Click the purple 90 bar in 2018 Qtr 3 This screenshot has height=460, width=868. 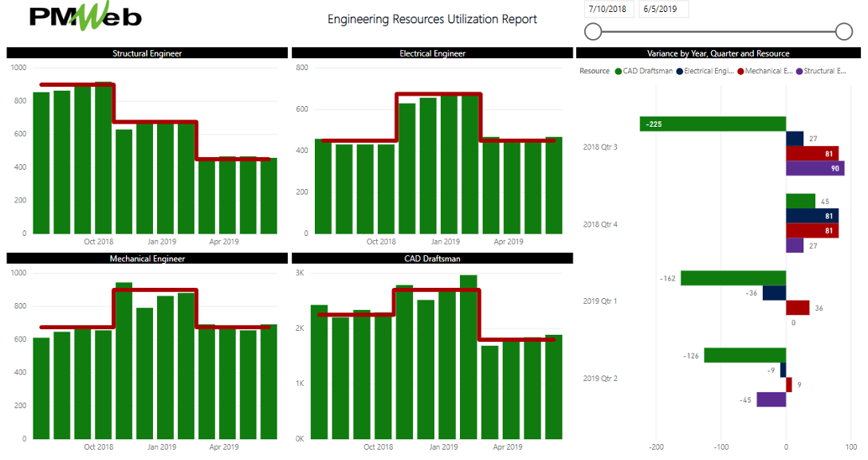click(x=815, y=168)
